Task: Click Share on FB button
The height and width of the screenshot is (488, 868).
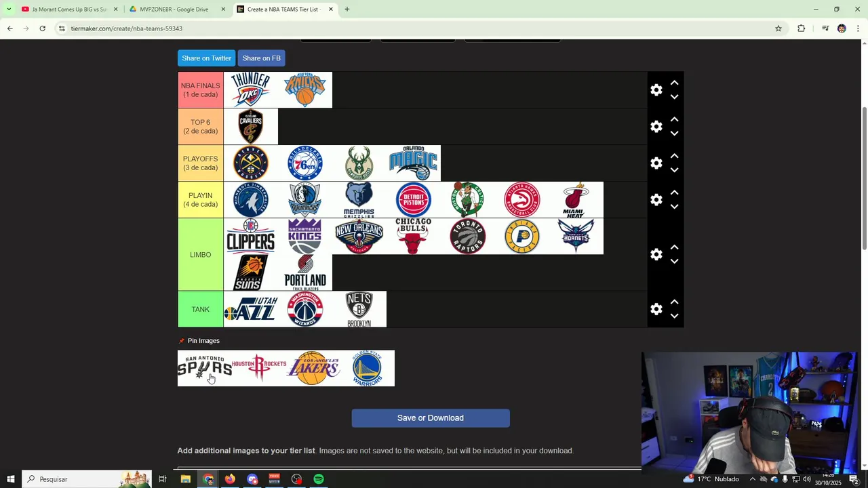Action: pyautogui.click(x=261, y=58)
